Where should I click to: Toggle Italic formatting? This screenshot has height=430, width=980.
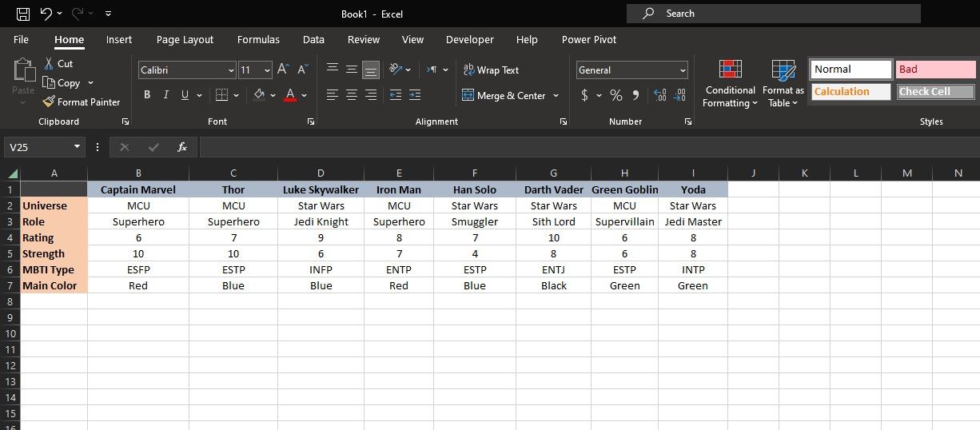(166, 95)
